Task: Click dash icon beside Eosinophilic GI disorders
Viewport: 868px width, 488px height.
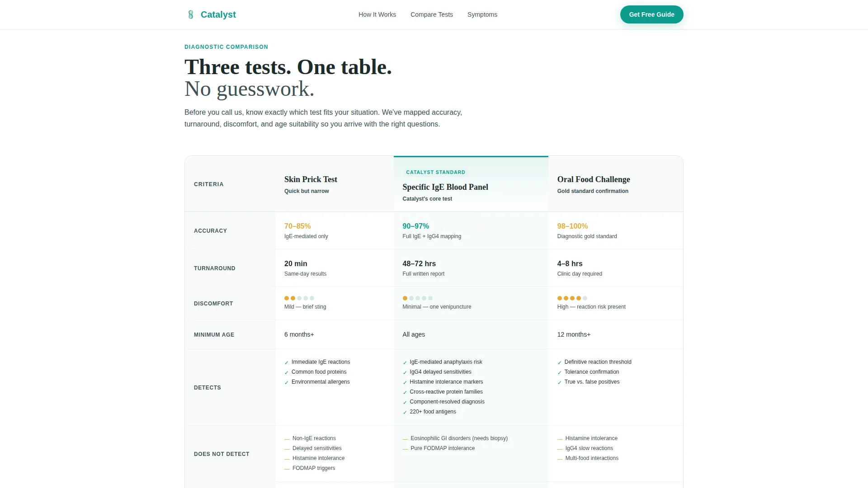Action: [405, 439]
